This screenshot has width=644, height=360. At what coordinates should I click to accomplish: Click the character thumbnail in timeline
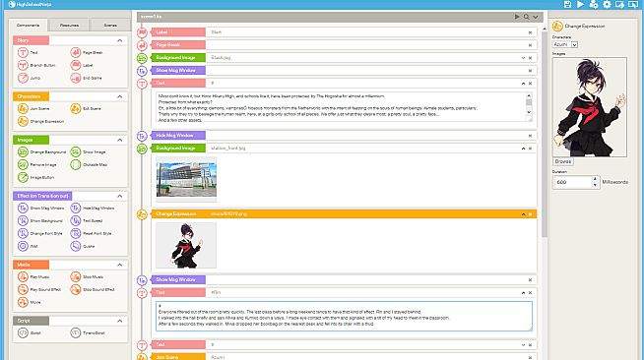click(x=186, y=245)
